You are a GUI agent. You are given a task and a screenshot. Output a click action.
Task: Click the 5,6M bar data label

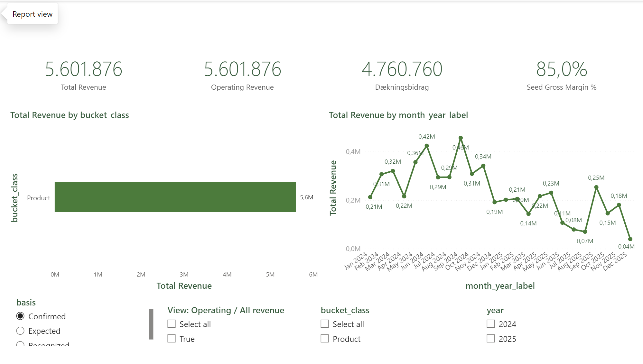click(x=307, y=197)
